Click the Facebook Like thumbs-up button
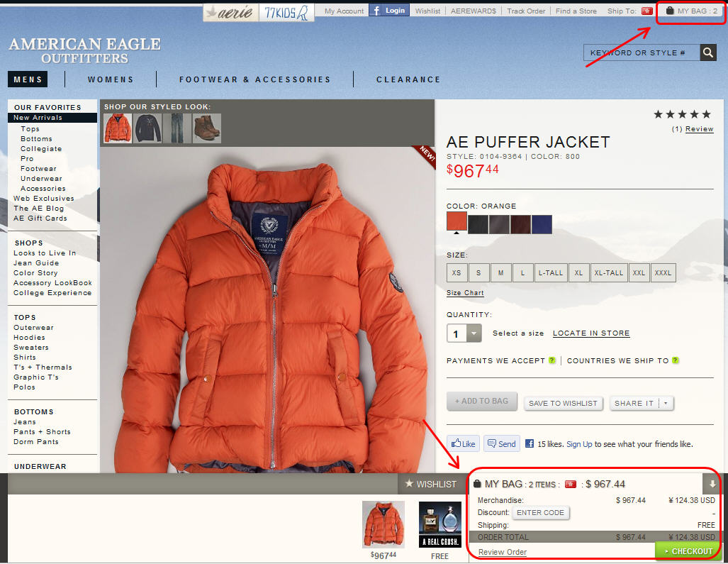The image size is (728, 564). 463,443
